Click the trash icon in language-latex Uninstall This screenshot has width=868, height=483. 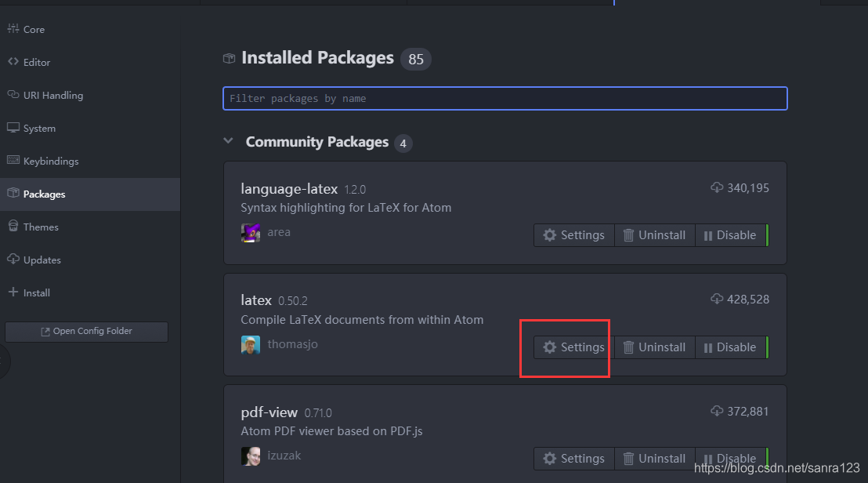pyautogui.click(x=628, y=235)
